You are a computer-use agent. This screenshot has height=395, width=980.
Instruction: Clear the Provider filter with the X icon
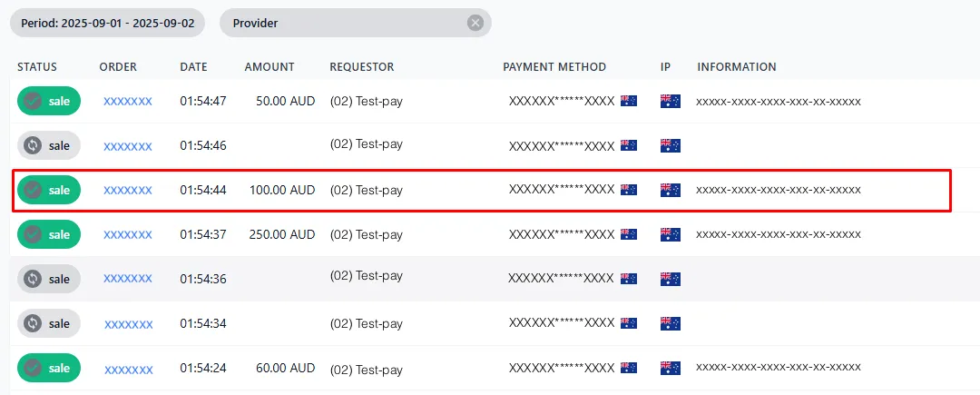475,23
